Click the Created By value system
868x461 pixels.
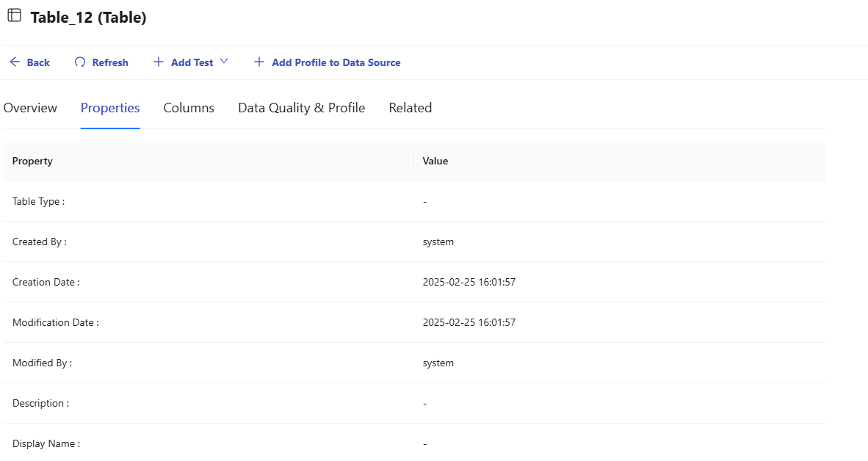coord(438,242)
